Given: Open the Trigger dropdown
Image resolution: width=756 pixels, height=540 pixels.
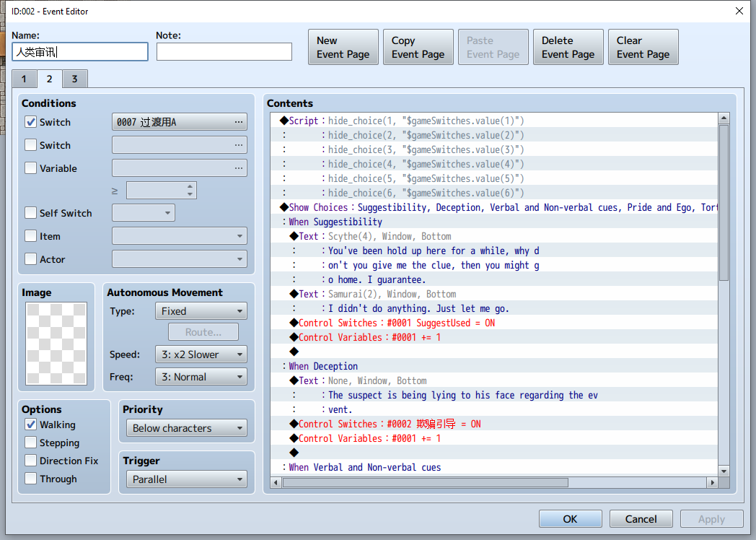Looking at the screenshot, I should pyautogui.click(x=187, y=479).
